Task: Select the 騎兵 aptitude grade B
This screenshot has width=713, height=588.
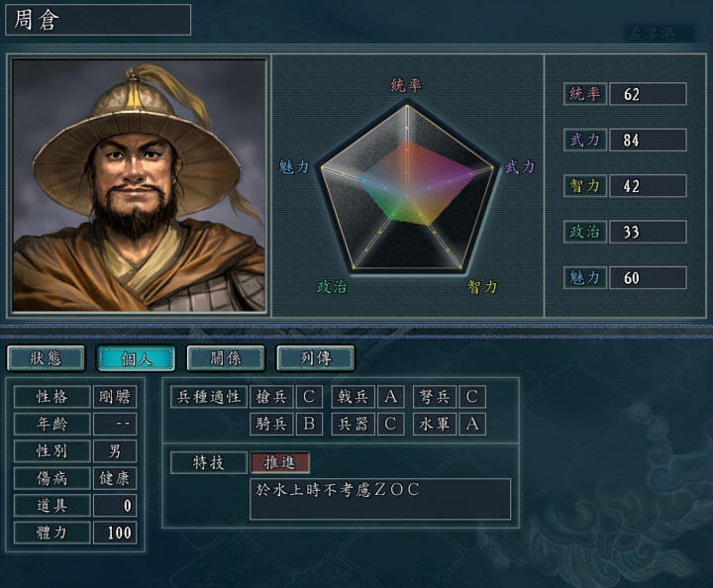Action: [309, 424]
